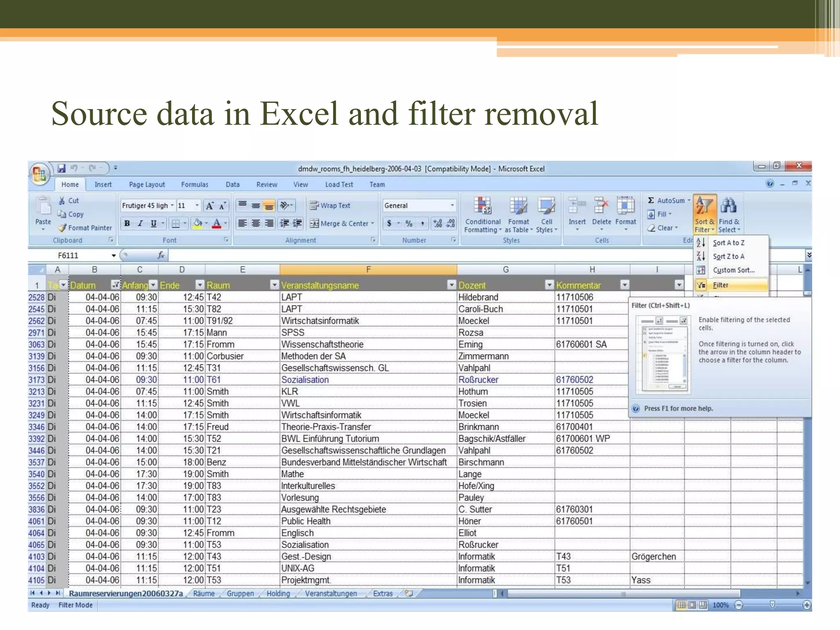Switch to Page Layout view in status bar
Image resolution: width=840 pixels, height=630 pixels.
tap(692, 605)
